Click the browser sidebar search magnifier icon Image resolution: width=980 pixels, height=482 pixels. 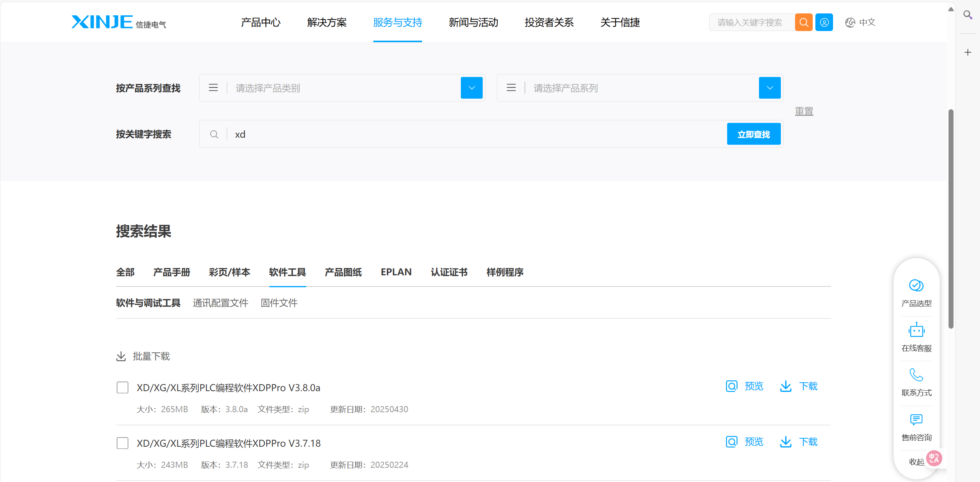968,15
